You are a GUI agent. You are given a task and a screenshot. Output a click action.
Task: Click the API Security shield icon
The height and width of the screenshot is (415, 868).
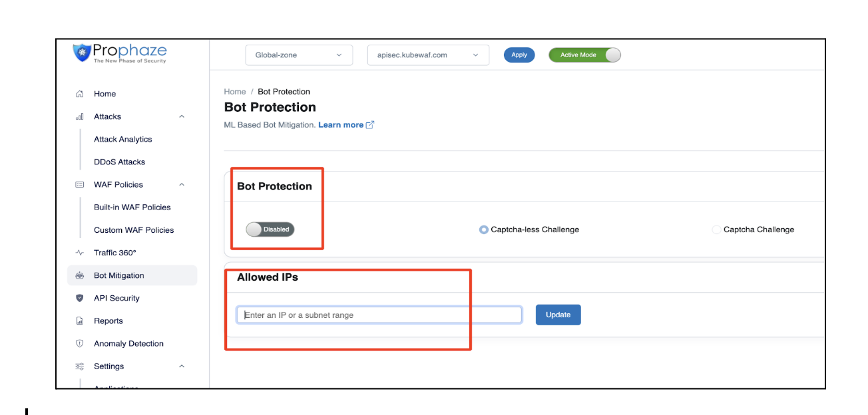(x=80, y=299)
